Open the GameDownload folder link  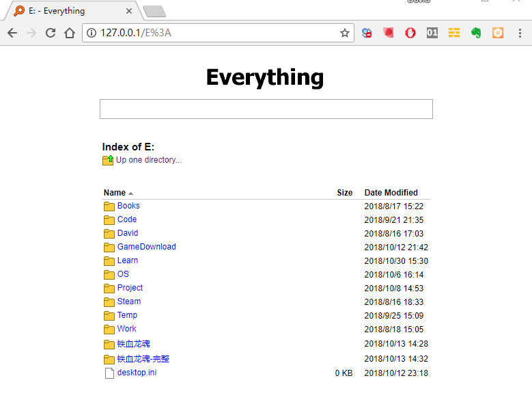[x=146, y=247]
